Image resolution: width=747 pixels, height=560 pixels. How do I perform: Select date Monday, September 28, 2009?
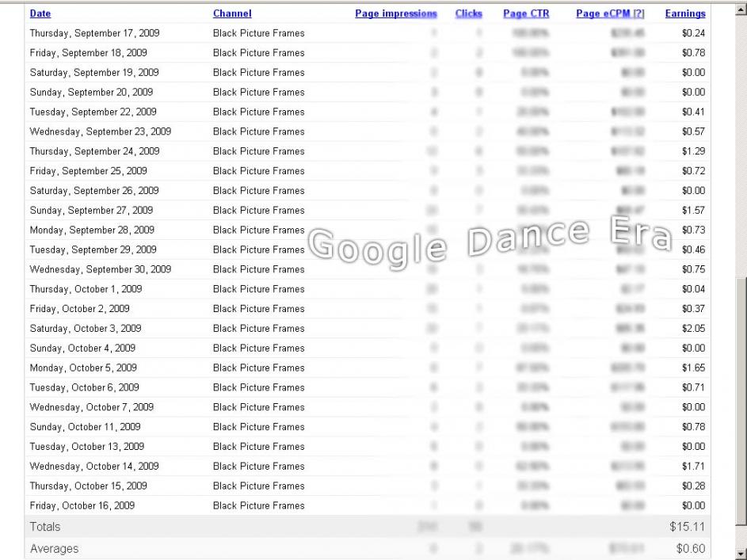pyautogui.click(x=92, y=230)
